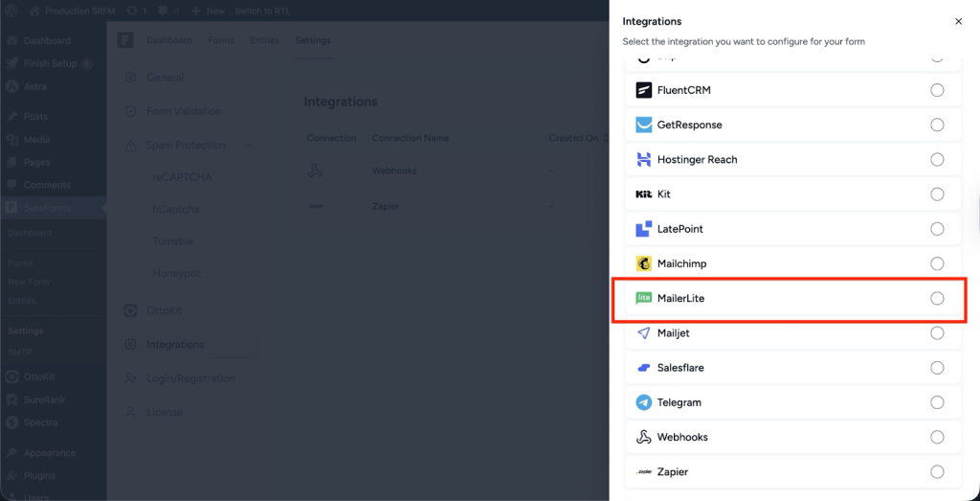
Task: Click Switch to RTL link
Action: coord(262,11)
